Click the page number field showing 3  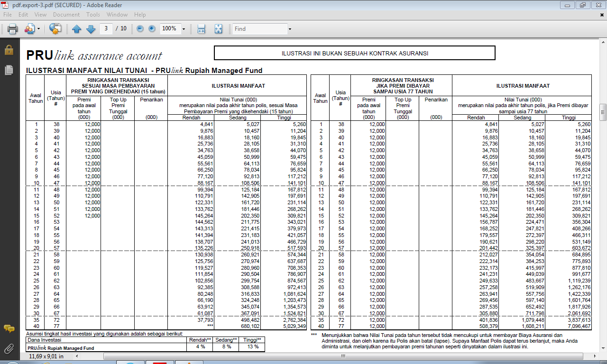click(x=106, y=28)
